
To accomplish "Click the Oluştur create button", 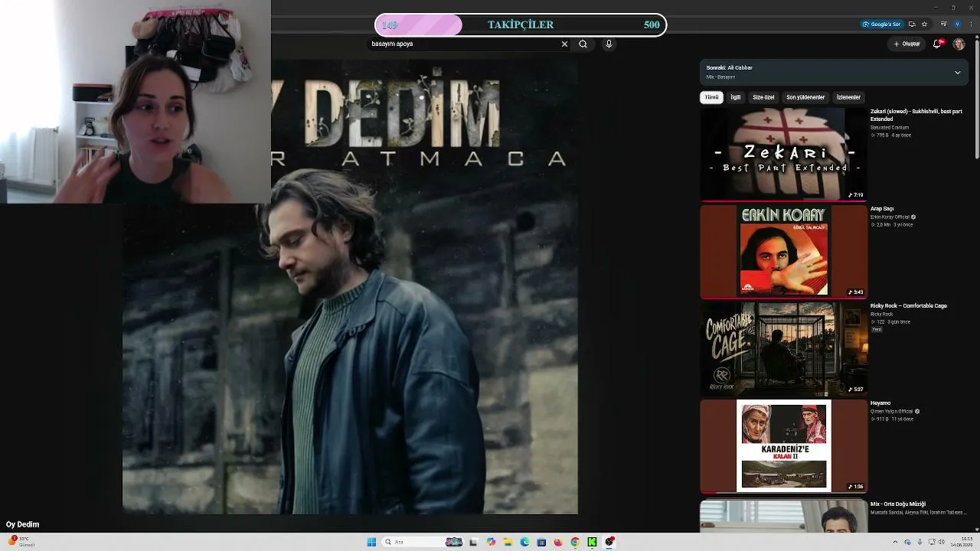I will point(907,44).
